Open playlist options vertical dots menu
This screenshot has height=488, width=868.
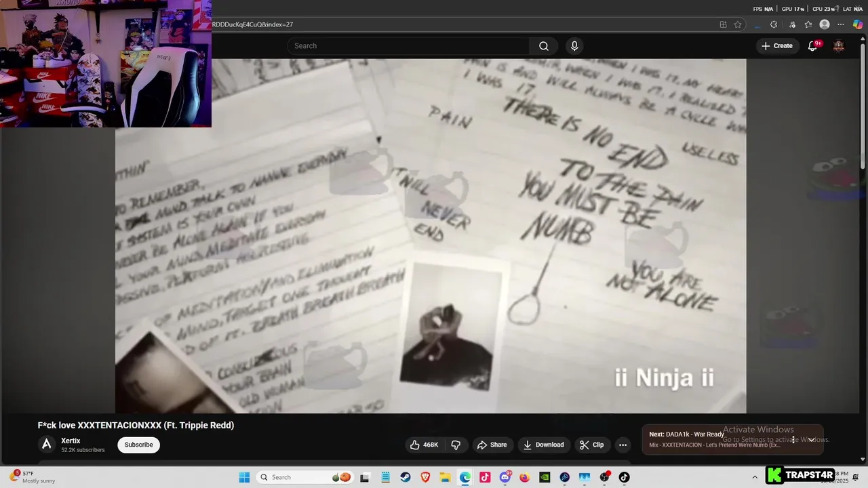point(793,440)
